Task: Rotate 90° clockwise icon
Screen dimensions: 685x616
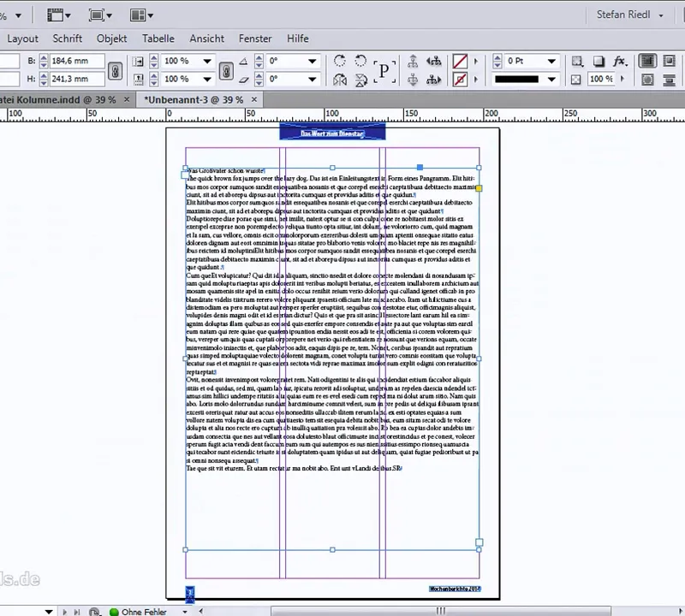Action: point(339,61)
